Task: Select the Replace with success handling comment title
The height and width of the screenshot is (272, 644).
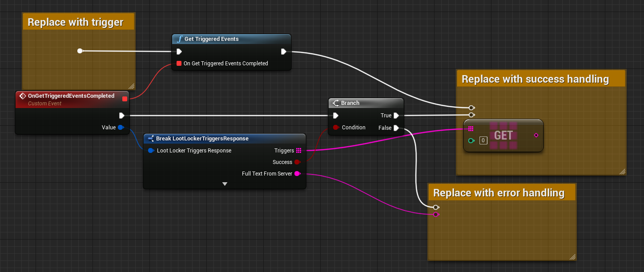Action: tap(535, 79)
